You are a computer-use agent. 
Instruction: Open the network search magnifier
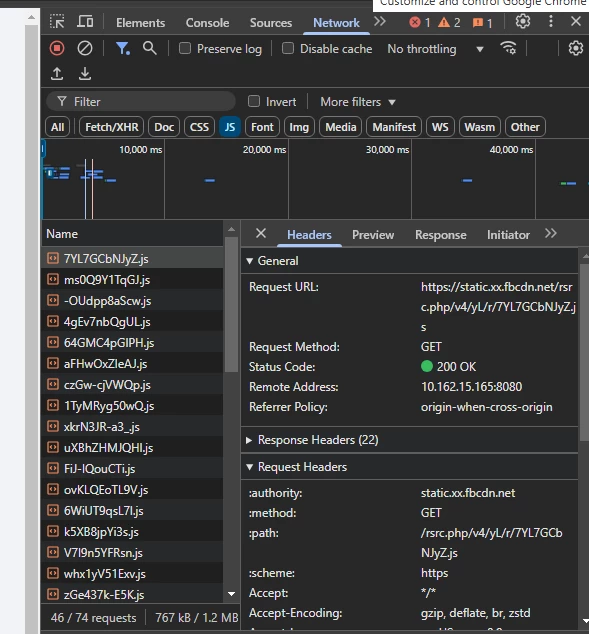[x=150, y=49]
